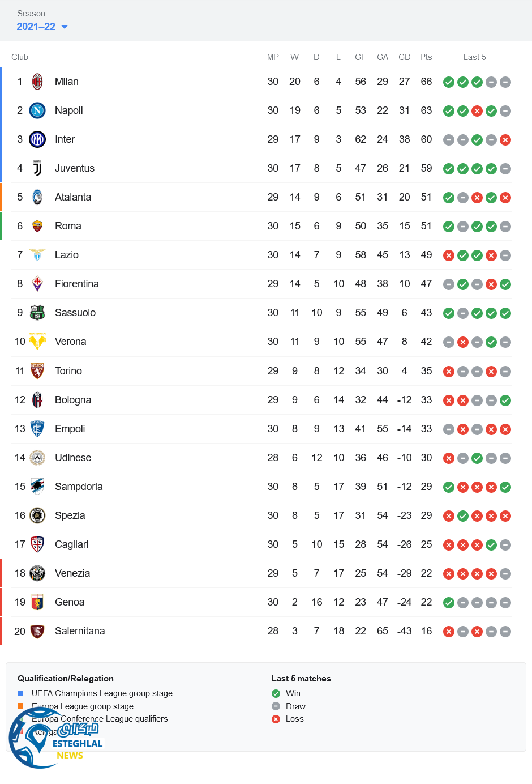
Task: Open the Atalanta team name link
Action: (x=73, y=197)
